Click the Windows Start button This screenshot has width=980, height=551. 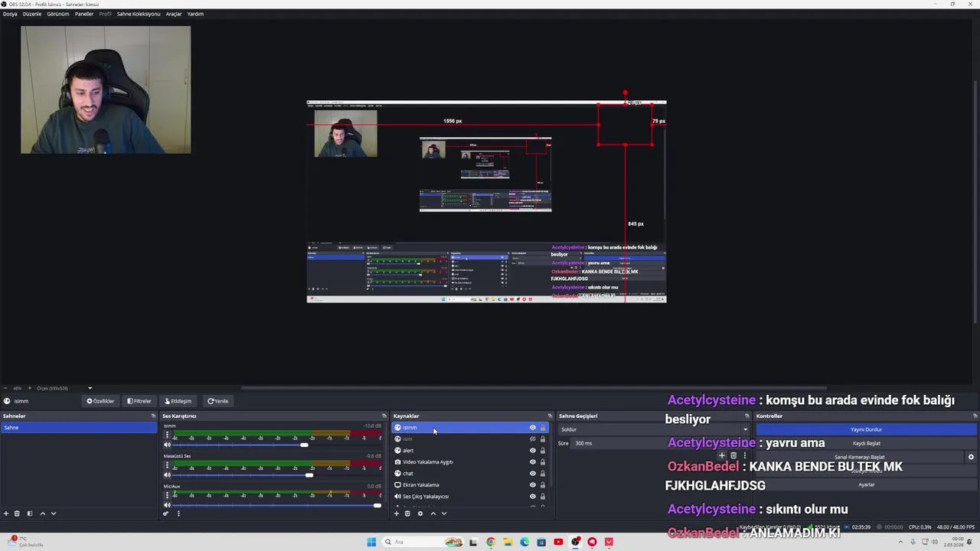pos(371,542)
